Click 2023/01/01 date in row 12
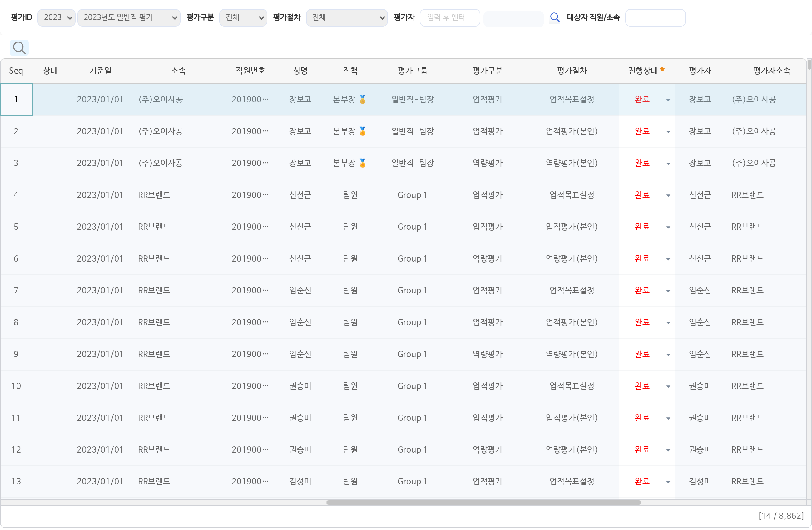Viewport: 812px width, 530px height. pyautogui.click(x=100, y=449)
